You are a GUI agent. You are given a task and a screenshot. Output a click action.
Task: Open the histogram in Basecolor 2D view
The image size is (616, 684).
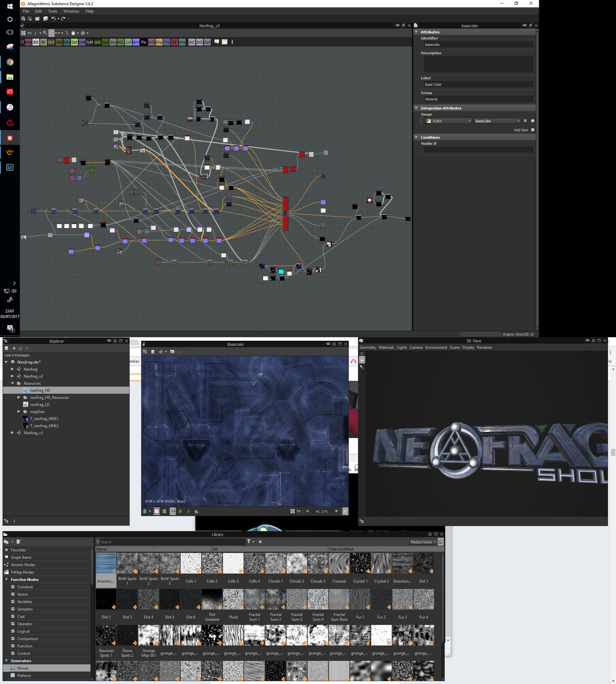(197, 511)
